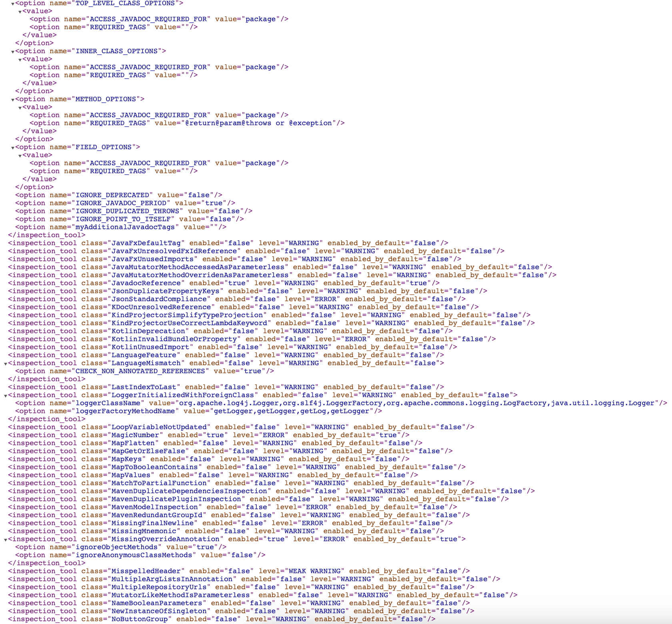Click the MissingFinalNewline inspection line
The image size is (672, 624).
230,523
